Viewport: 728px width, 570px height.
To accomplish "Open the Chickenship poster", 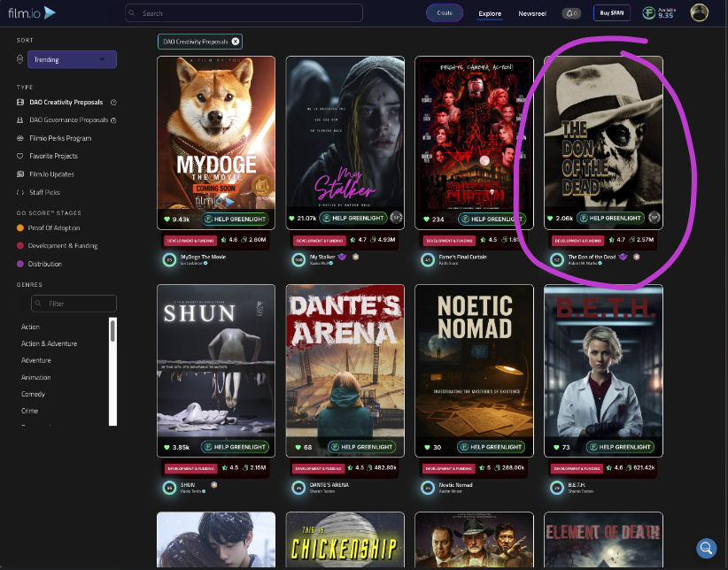I will [345, 539].
